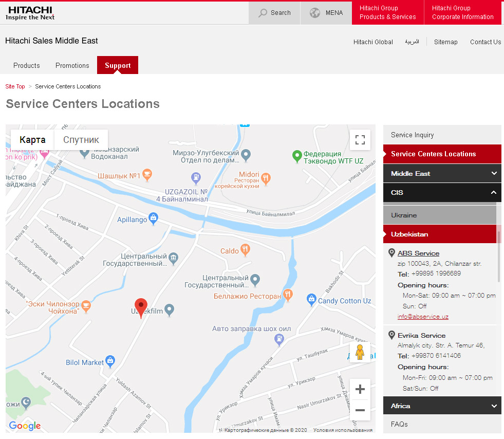This screenshot has height=439, width=504.
Task: Open the ABS Service link
Action: click(x=418, y=253)
